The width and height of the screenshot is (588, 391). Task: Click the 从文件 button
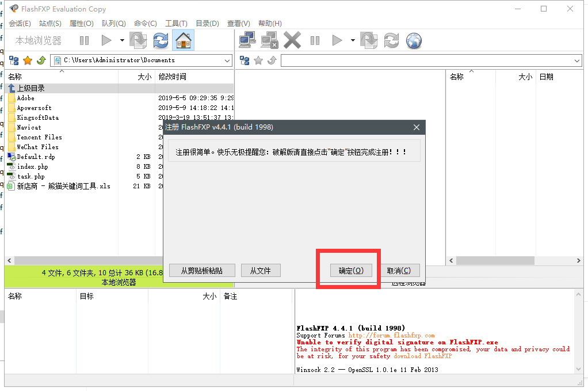pos(260,271)
